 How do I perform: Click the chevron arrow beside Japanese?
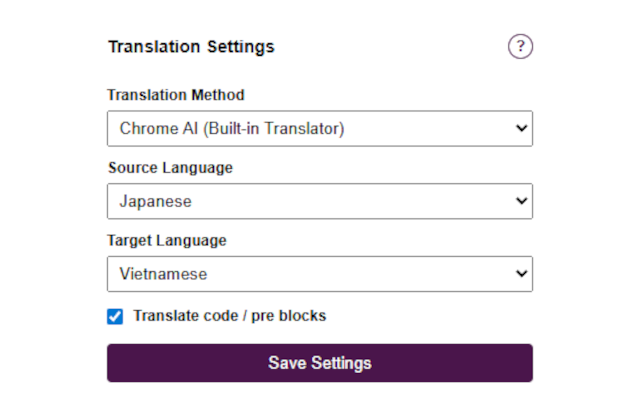(x=521, y=201)
